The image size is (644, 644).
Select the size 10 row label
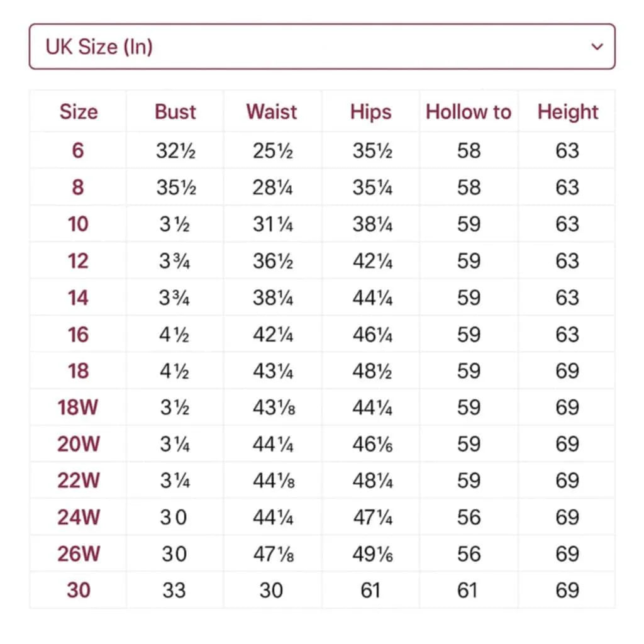tap(78, 224)
